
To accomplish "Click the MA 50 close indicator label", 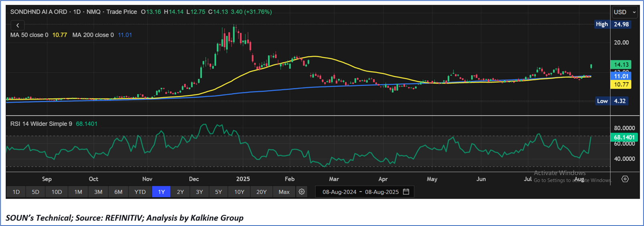I will coord(29,35).
